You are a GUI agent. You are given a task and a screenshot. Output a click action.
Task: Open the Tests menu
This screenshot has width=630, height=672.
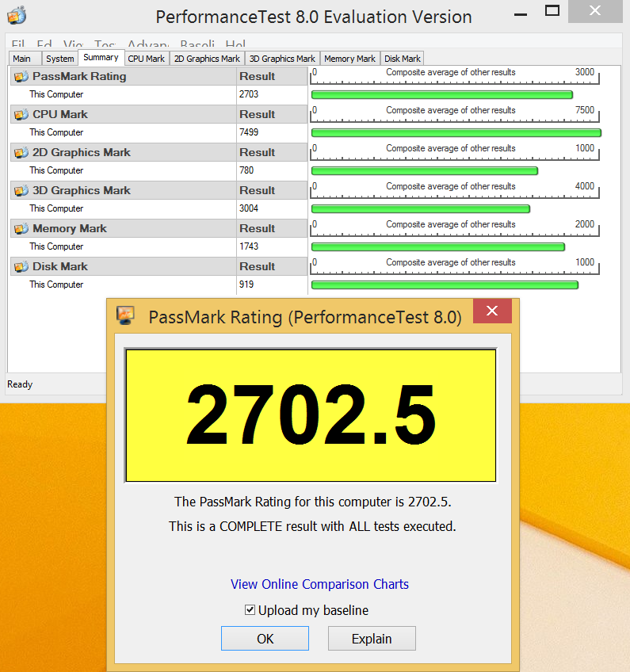coord(105,44)
